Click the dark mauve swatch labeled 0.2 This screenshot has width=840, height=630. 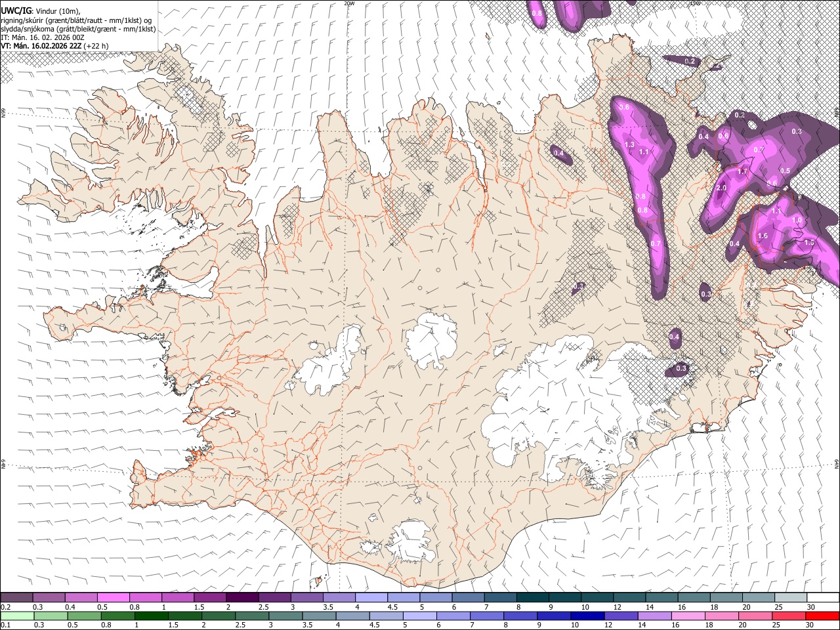pyautogui.click(x=16, y=597)
